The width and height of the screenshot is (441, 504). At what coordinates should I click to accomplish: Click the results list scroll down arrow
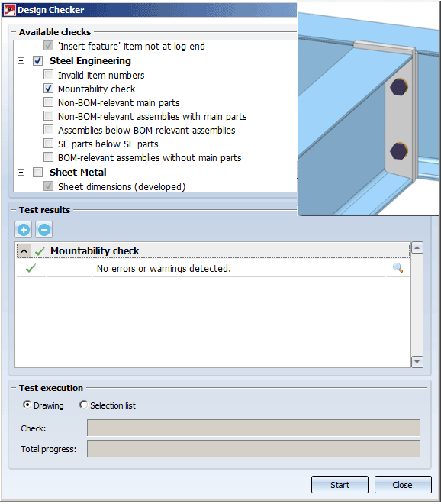[417, 362]
